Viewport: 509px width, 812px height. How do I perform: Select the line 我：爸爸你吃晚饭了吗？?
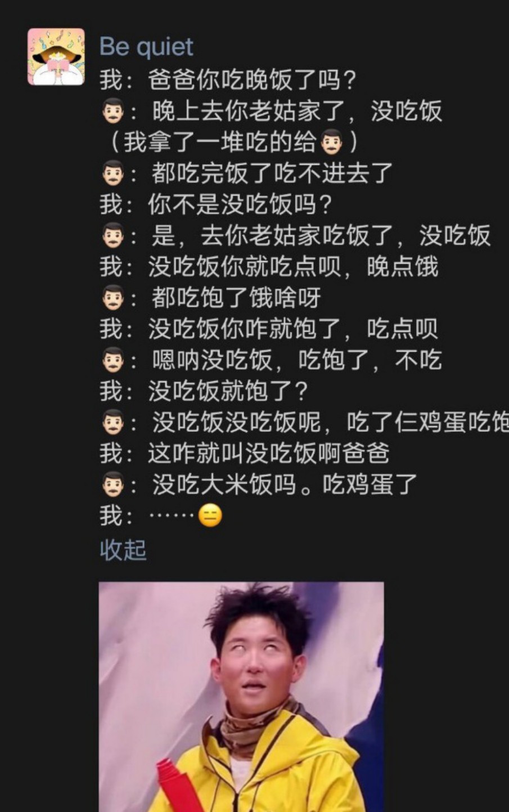click(228, 80)
